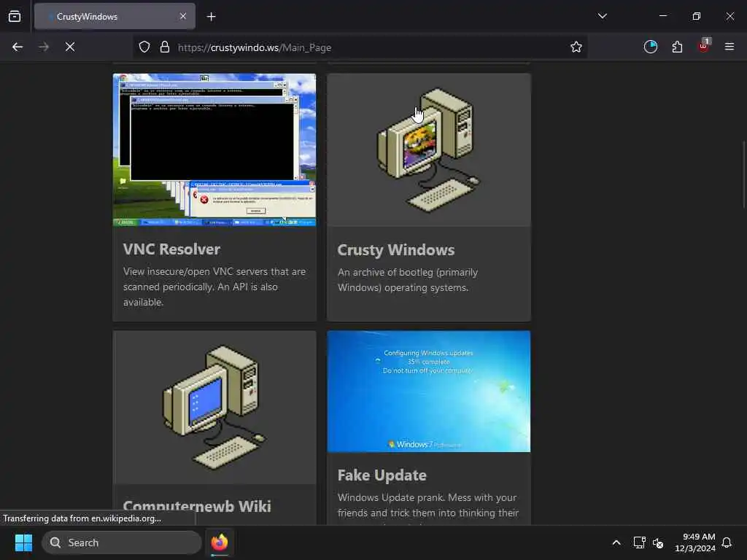Open the circular blue toolbar extension icon
The height and width of the screenshot is (560, 747).
(650, 47)
